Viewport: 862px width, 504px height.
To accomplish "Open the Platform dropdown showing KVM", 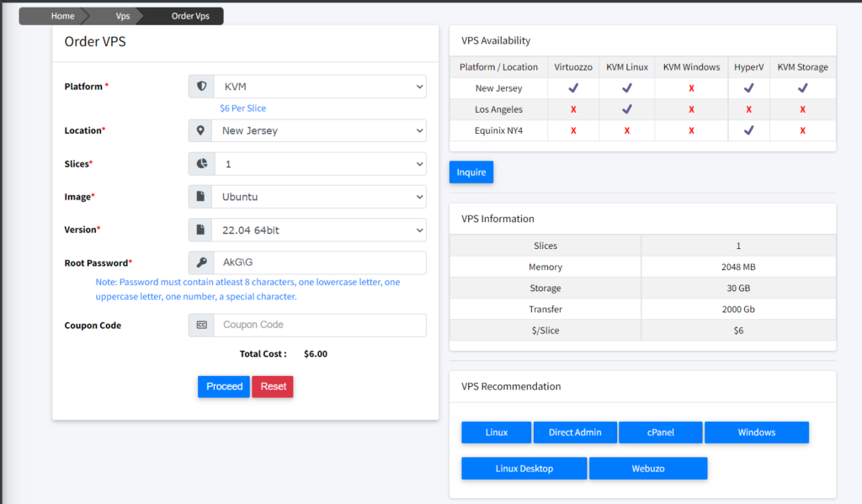I will click(320, 86).
